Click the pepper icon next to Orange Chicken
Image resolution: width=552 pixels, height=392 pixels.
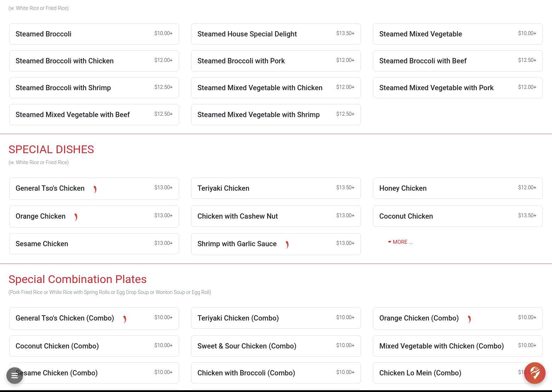click(76, 217)
